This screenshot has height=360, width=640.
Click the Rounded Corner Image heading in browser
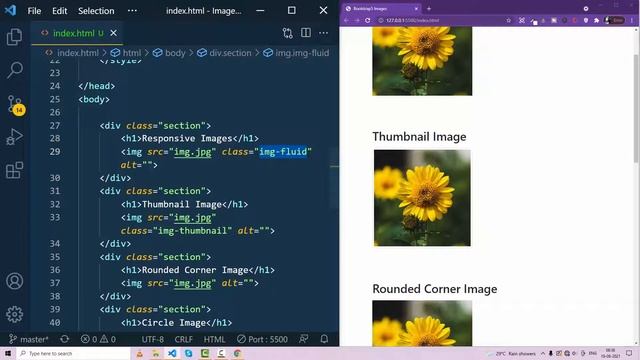[435, 289]
